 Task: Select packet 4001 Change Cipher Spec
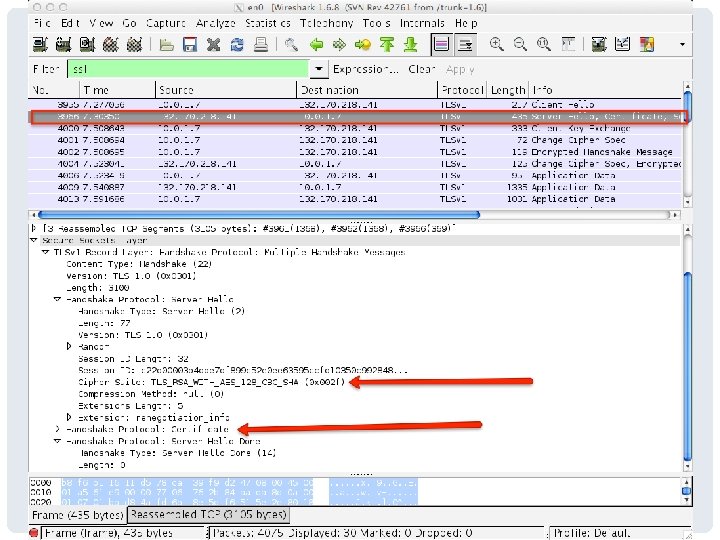(x=355, y=140)
